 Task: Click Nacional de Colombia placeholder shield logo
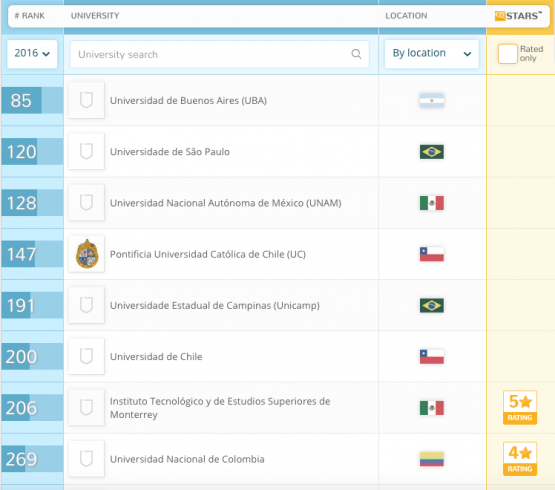coord(86,459)
